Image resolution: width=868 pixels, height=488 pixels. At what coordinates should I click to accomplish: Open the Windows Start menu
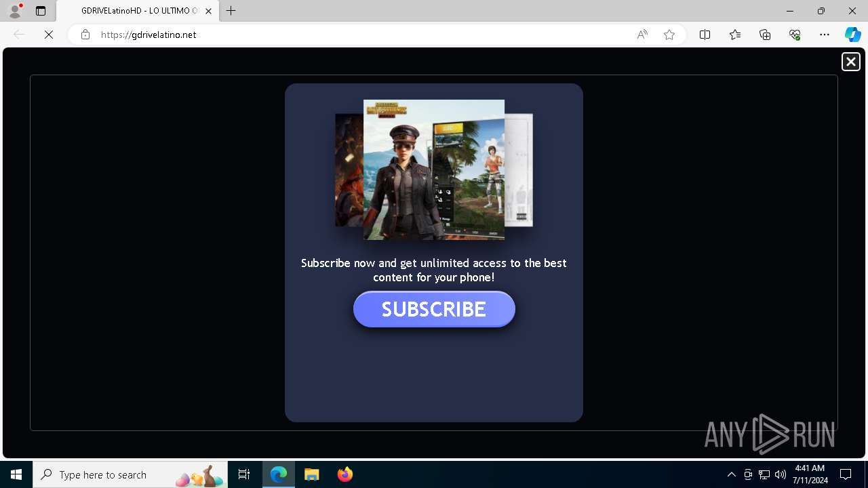[x=16, y=474]
